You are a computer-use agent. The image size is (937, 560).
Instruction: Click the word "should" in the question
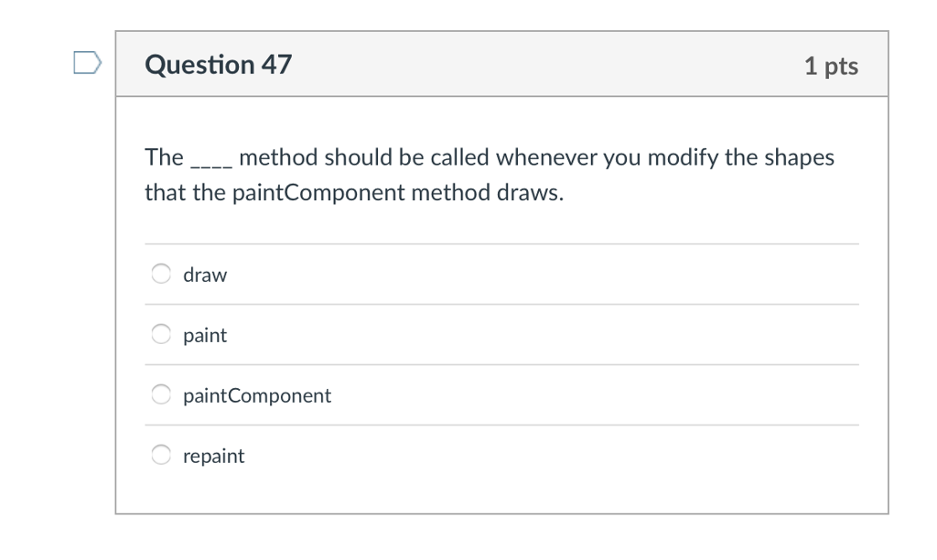pyautogui.click(x=358, y=157)
